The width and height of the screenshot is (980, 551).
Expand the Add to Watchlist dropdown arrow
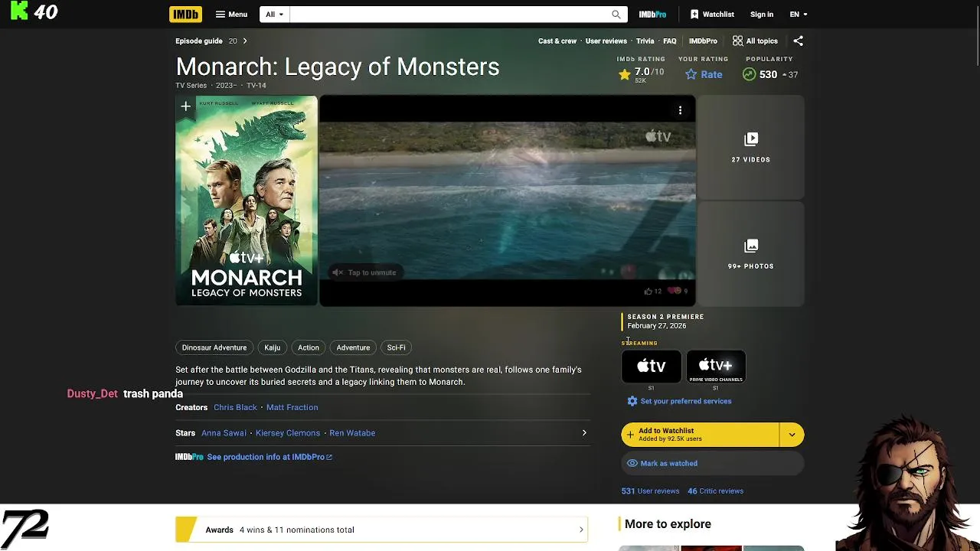pyautogui.click(x=792, y=435)
